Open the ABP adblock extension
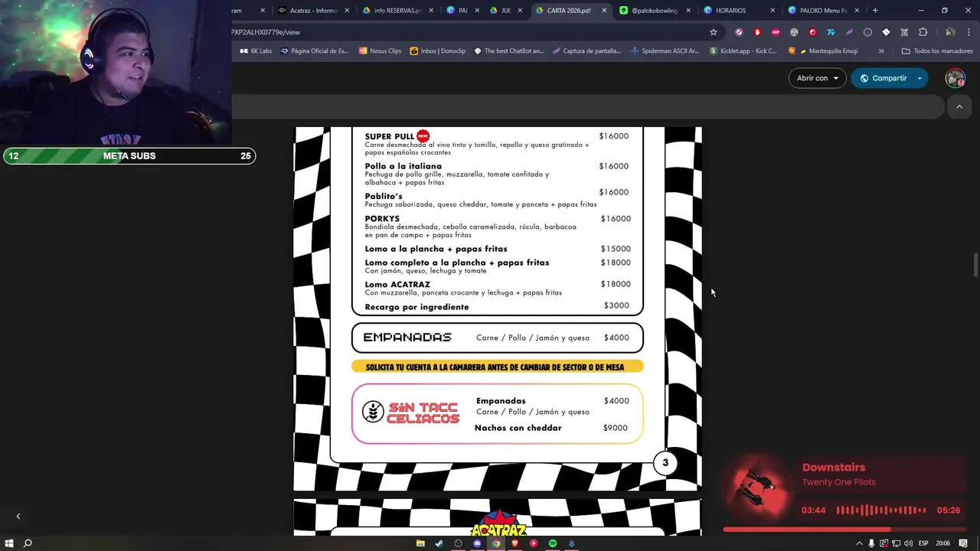980x551 pixels. point(776,32)
